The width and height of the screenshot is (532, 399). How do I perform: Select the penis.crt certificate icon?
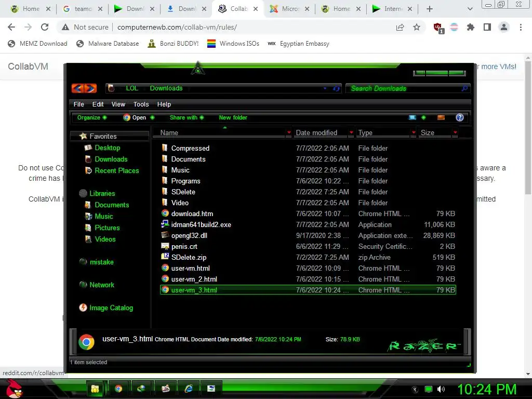pos(165,246)
